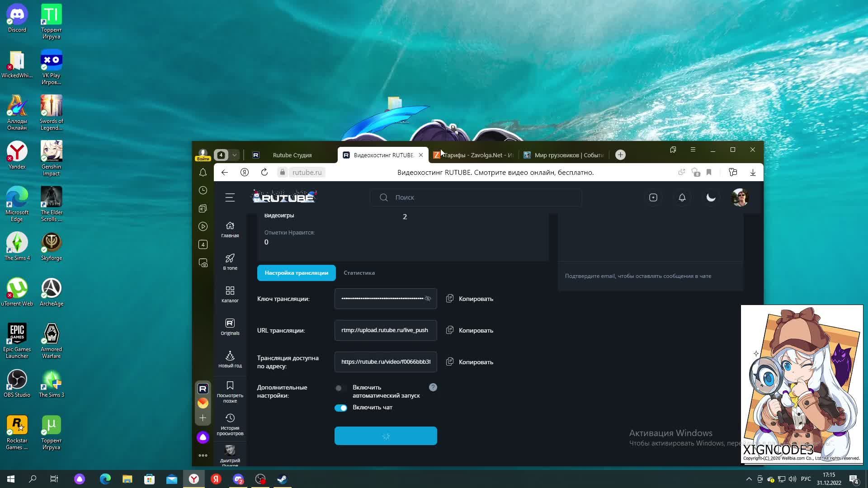Open Originals in sidebar
This screenshot has width=868, height=488.
coord(230,326)
